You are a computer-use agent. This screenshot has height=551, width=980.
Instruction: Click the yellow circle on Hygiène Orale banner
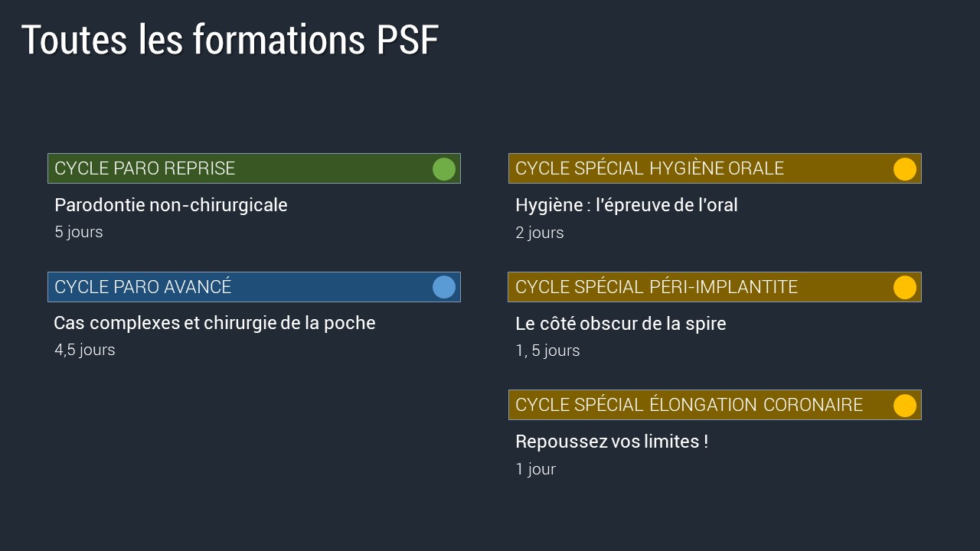tap(905, 169)
